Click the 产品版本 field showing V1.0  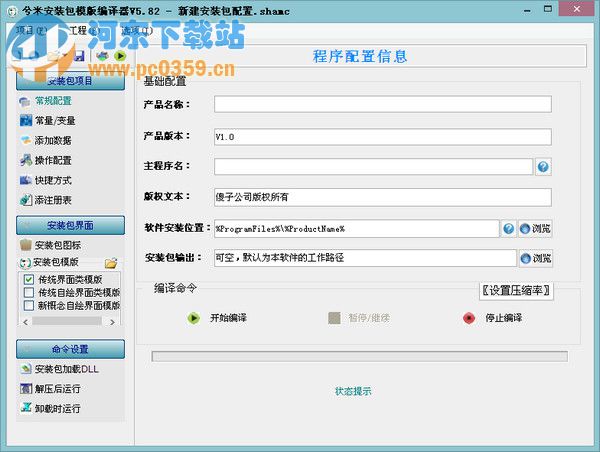[x=383, y=137]
